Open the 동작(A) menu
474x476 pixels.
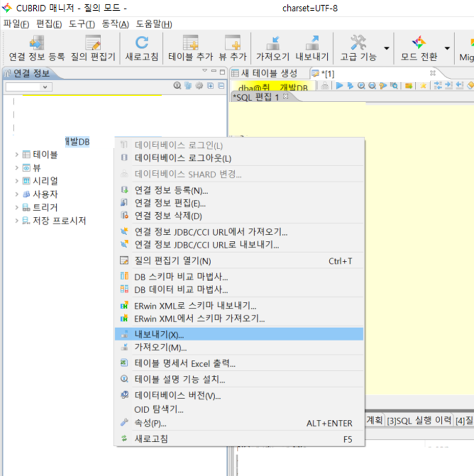116,24
